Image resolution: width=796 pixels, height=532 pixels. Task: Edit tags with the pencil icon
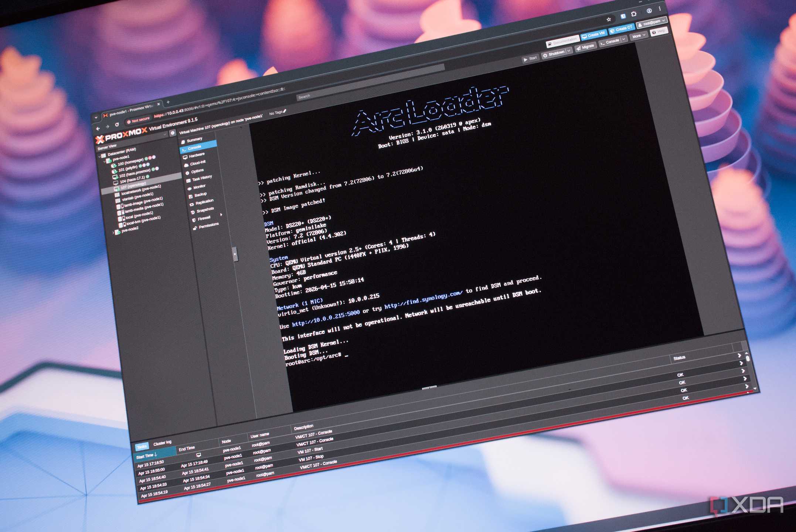tap(285, 111)
